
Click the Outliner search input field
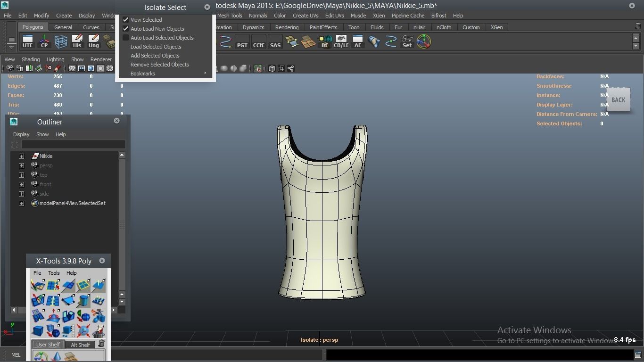pos(73,144)
